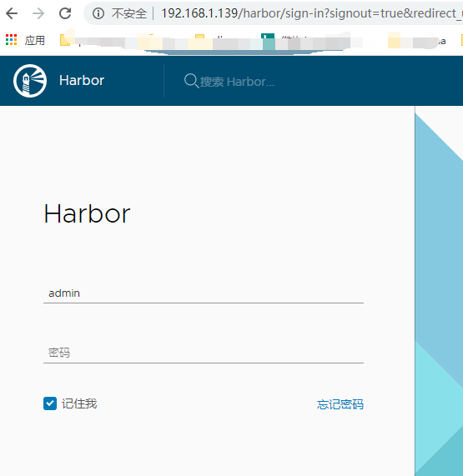Open the 忘记密码 link
463x476 pixels.
click(x=340, y=404)
